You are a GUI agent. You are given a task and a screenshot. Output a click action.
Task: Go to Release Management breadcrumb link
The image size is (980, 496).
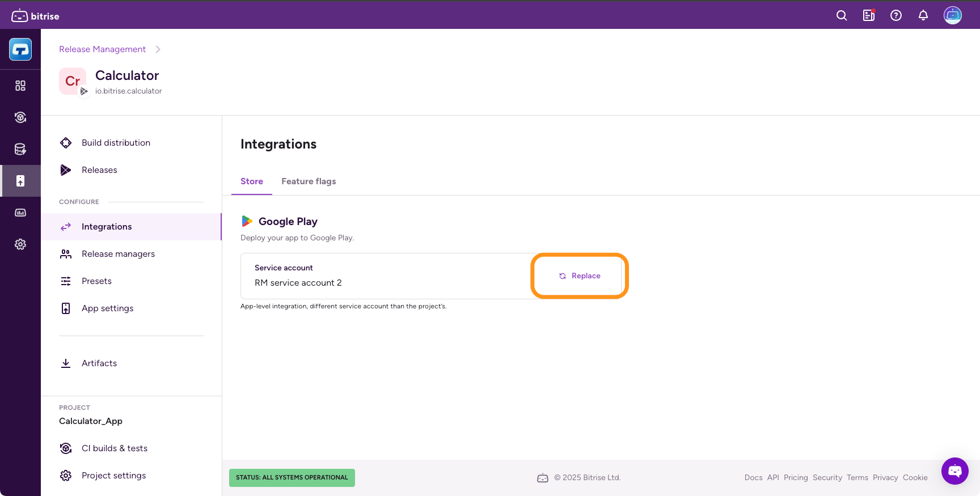[x=102, y=49]
